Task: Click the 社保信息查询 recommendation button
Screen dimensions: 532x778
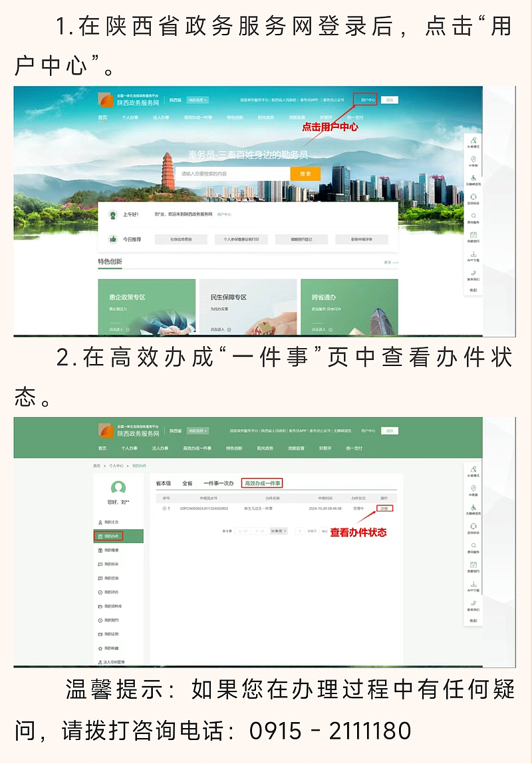Action: (x=181, y=239)
